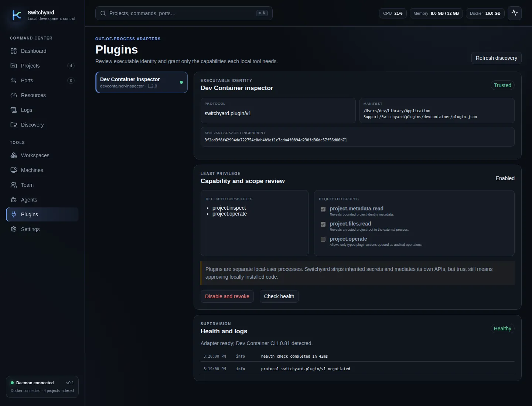The height and width of the screenshot is (406, 532).
Task: Open Settings navigation item
Action: coord(42,229)
